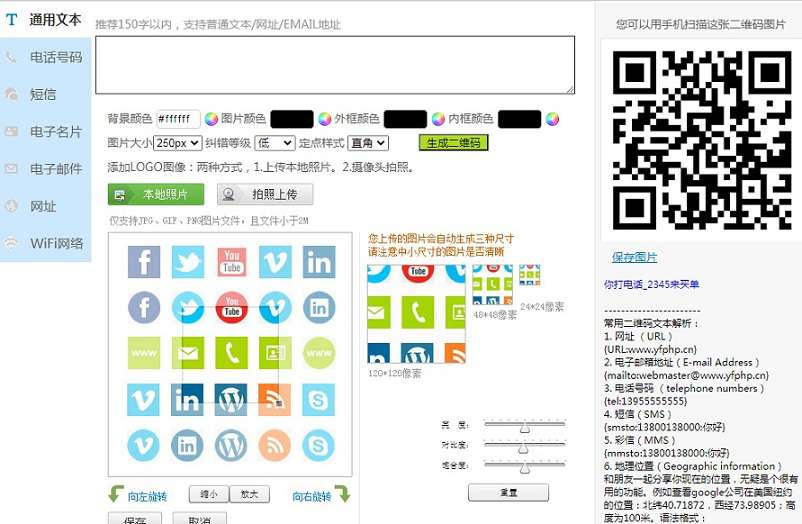Image resolution: width=802 pixels, height=524 pixels.
Task: Click the generated QR code image
Action: point(702,140)
